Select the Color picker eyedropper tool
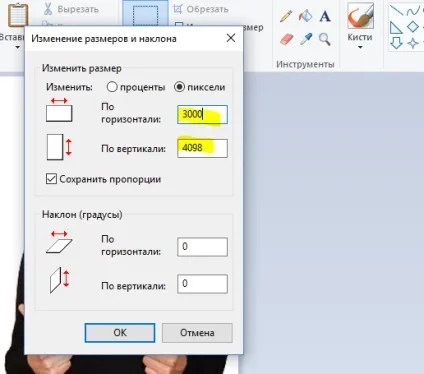424x374 pixels. (x=306, y=39)
